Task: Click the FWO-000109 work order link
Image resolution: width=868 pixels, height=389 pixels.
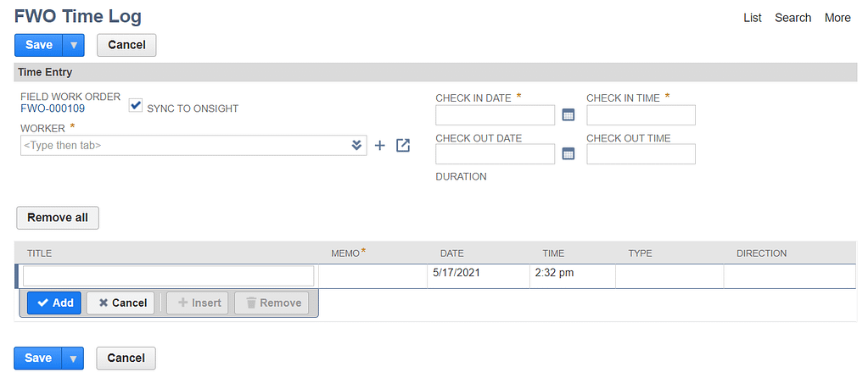Action: coord(53,108)
